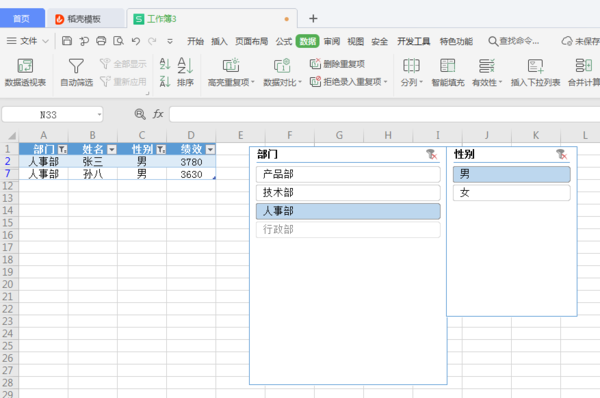Select 产品部 in the 部门 slicer
Screen dimensions: 600x398
[x=348, y=175]
